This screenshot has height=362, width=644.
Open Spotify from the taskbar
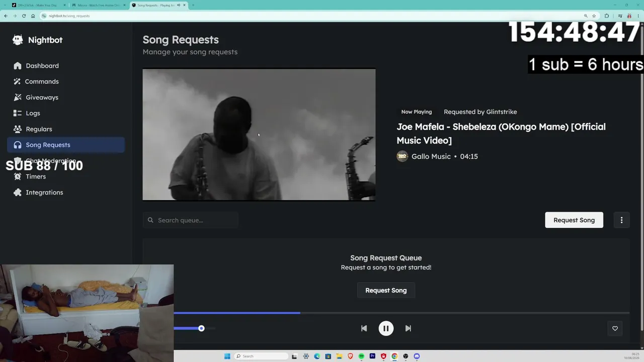click(x=361, y=356)
